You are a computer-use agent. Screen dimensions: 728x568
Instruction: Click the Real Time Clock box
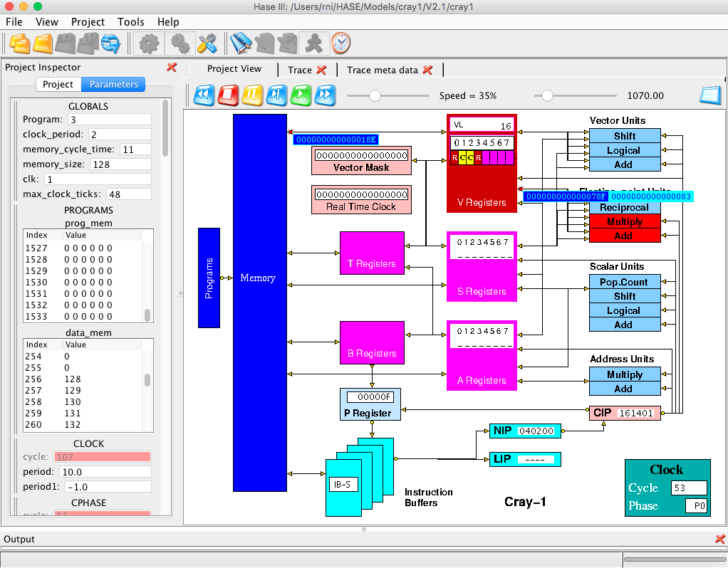point(361,199)
